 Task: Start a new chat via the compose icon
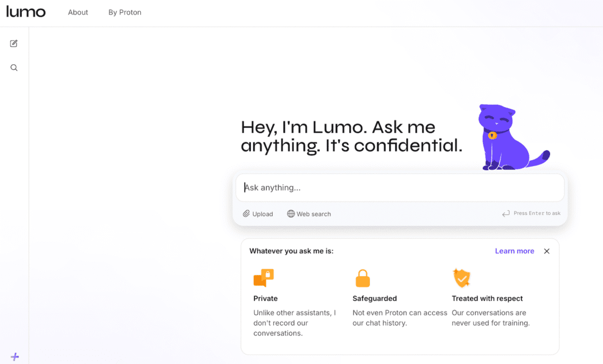click(x=14, y=43)
